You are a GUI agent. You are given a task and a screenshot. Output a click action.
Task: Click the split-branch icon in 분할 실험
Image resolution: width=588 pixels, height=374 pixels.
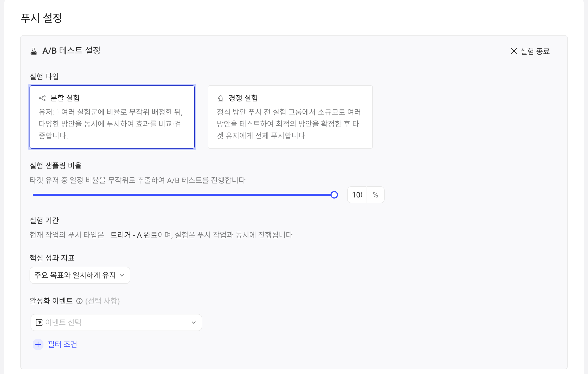(42, 98)
